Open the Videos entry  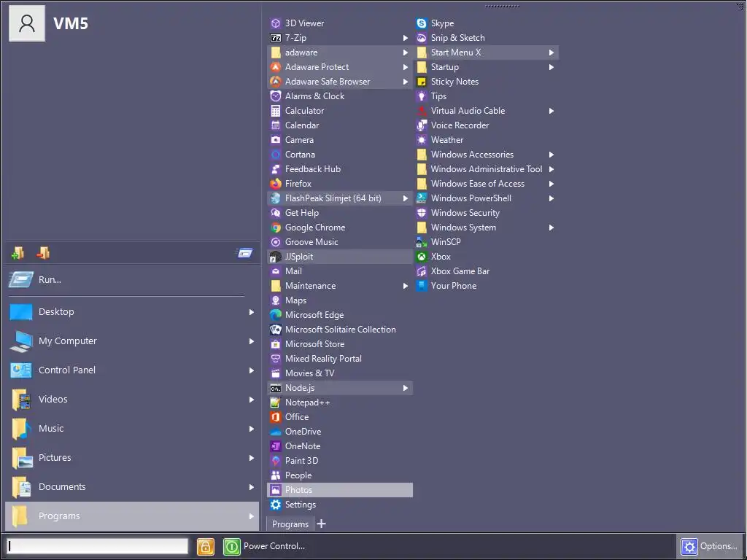(132, 399)
